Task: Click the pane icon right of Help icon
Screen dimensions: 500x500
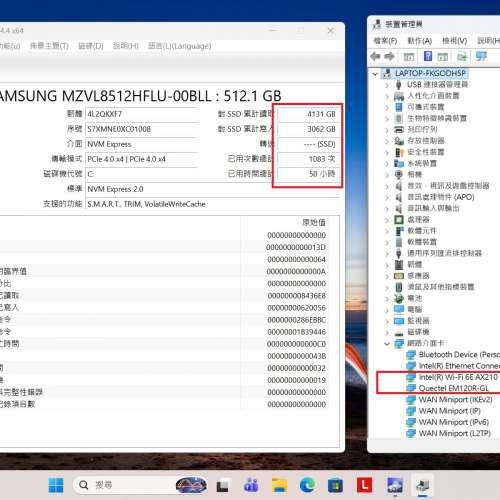Action: [x=443, y=57]
